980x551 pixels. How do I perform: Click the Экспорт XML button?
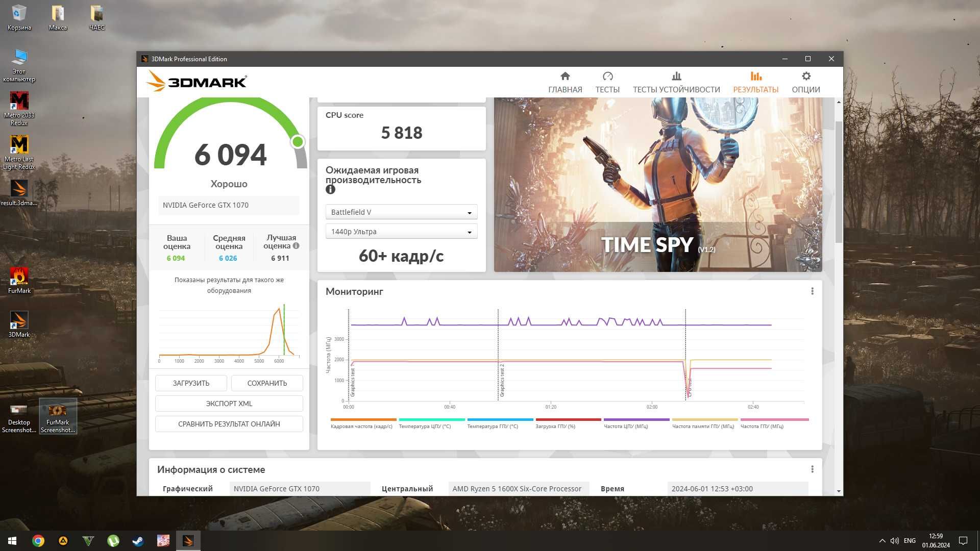coord(229,404)
